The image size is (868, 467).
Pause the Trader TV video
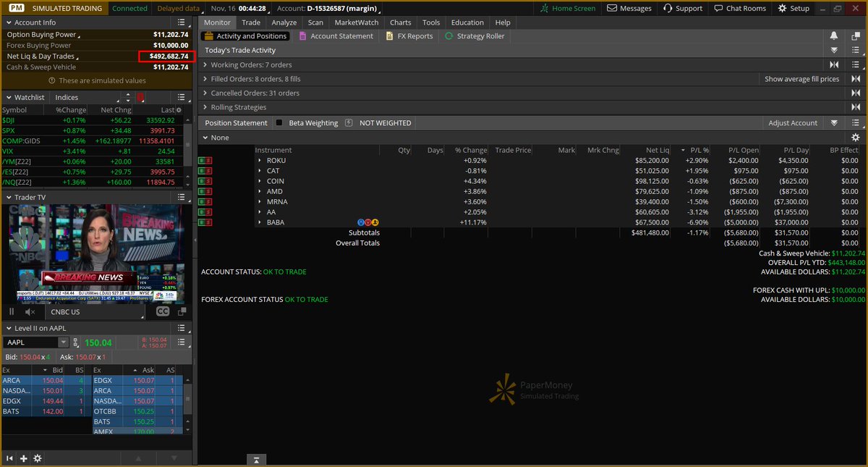(x=12, y=311)
